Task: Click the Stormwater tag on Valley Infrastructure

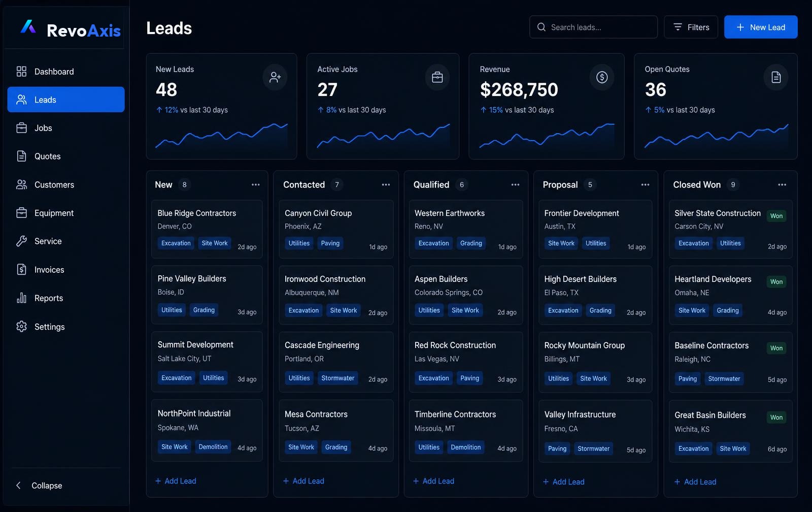Action: [x=593, y=449]
